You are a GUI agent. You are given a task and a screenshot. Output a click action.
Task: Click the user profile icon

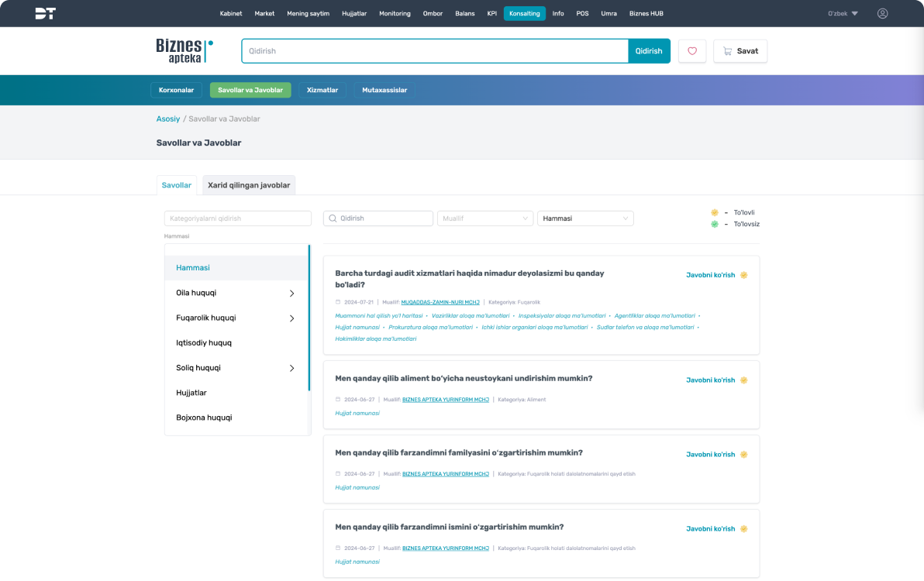tap(882, 13)
